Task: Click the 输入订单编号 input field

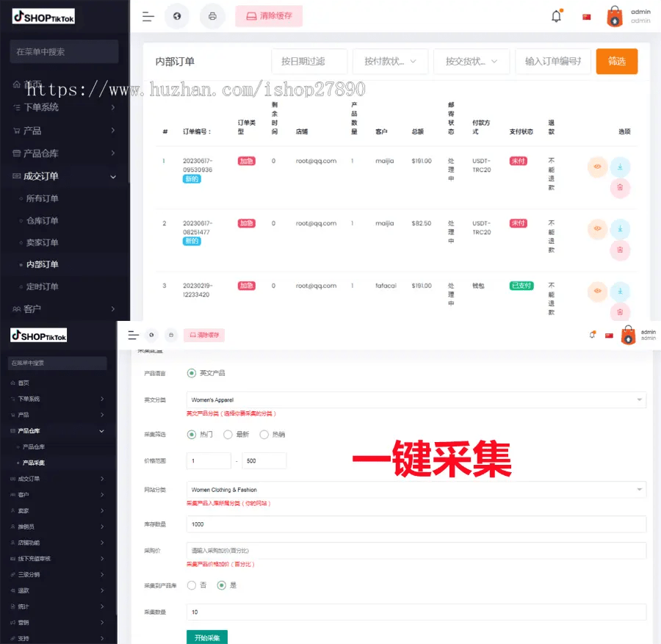Action: [552, 62]
